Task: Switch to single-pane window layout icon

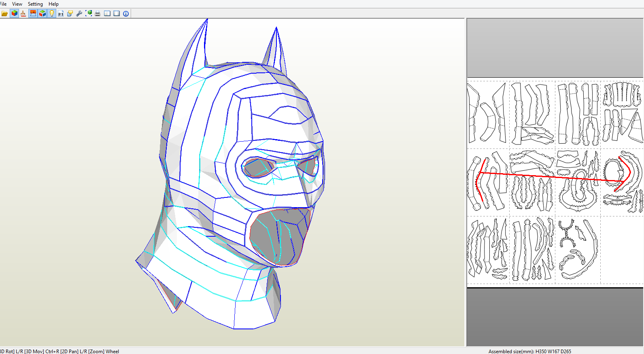Action: (x=117, y=13)
